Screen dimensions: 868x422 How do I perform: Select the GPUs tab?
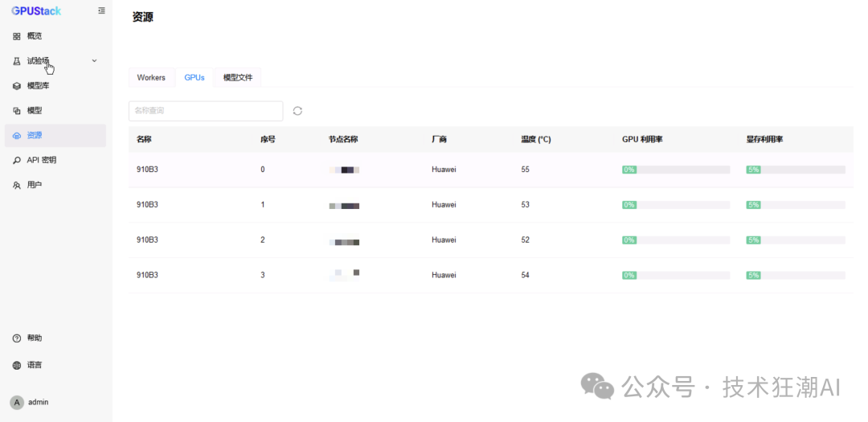coord(194,77)
